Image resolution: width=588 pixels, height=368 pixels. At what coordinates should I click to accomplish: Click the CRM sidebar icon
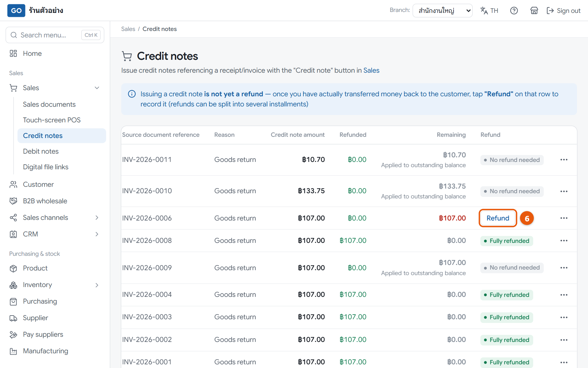(13, 234)
